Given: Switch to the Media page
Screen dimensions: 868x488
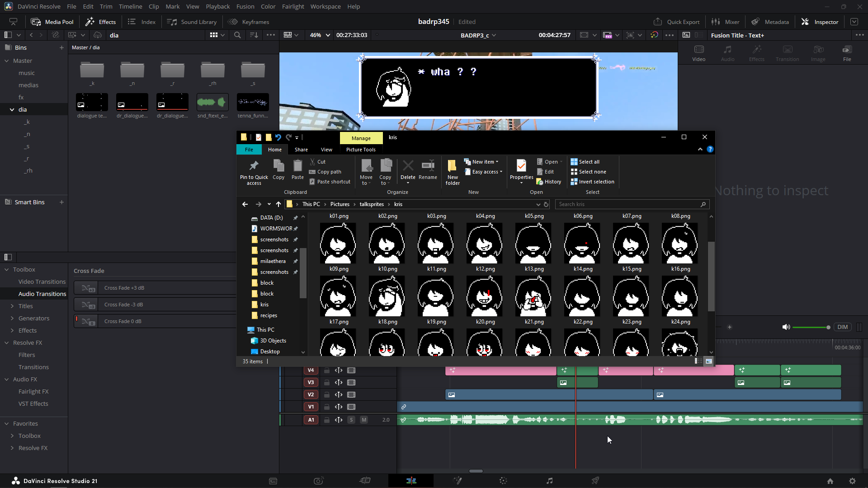Looking at the screenshot, I should pyautogui.click(x=273, y=481).
